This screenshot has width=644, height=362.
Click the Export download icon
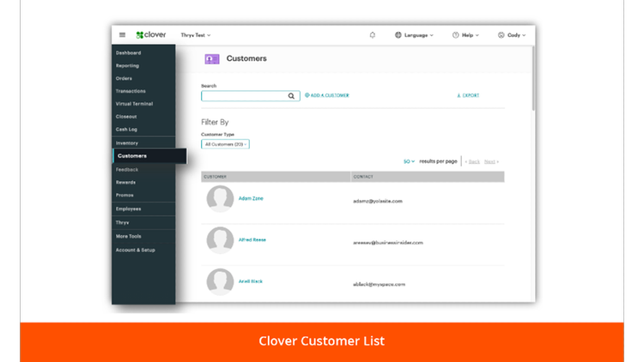(x=459, y=95)
